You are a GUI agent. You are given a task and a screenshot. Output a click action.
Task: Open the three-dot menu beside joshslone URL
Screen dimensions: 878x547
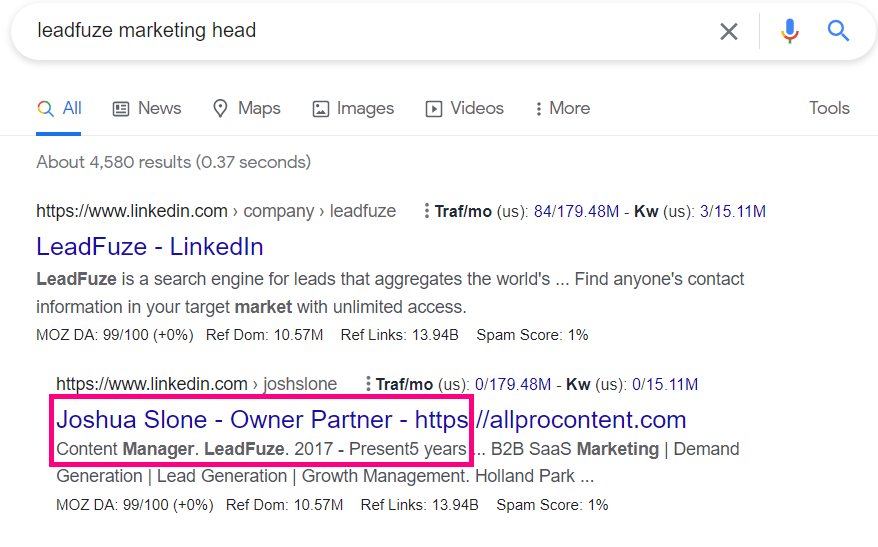coord(368,384)
